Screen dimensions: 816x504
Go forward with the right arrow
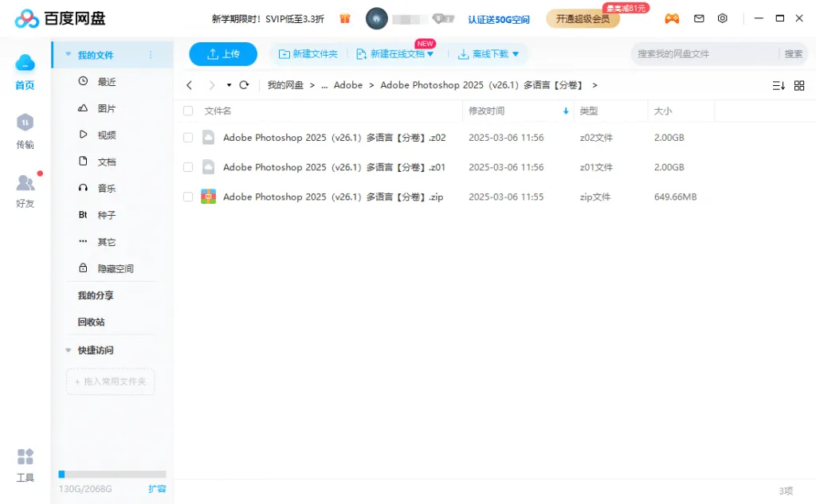coord(211,84)
